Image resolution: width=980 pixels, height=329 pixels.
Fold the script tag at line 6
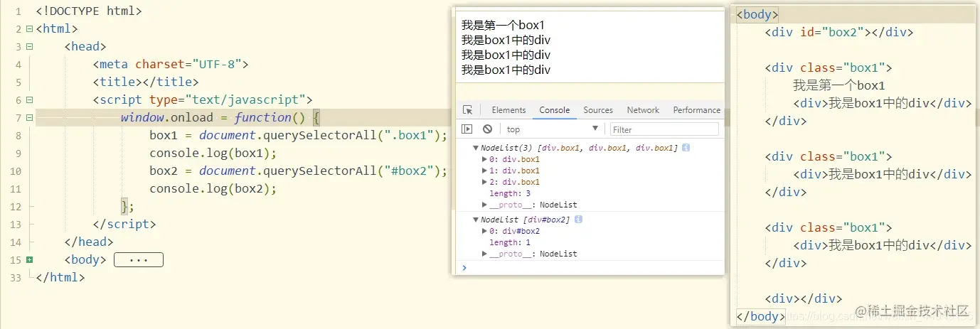[29, 100]
